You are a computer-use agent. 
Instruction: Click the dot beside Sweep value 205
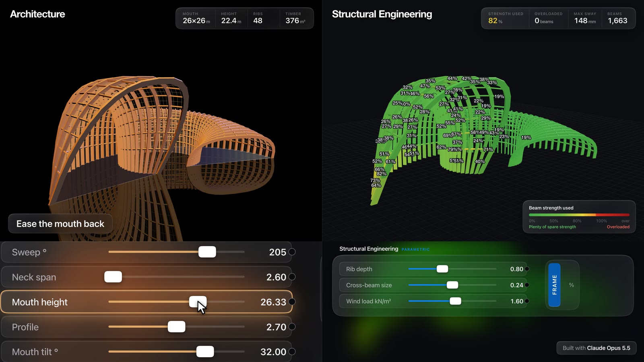pyautogui.click(x=292, y=252)
